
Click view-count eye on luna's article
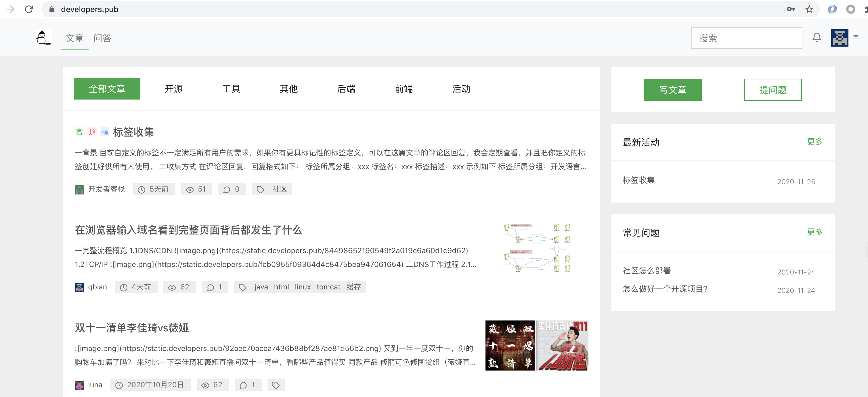point(205,385)
